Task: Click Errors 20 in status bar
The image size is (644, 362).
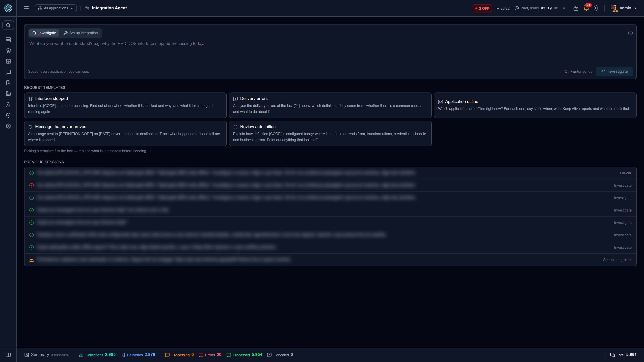Action: coord(210,355)
